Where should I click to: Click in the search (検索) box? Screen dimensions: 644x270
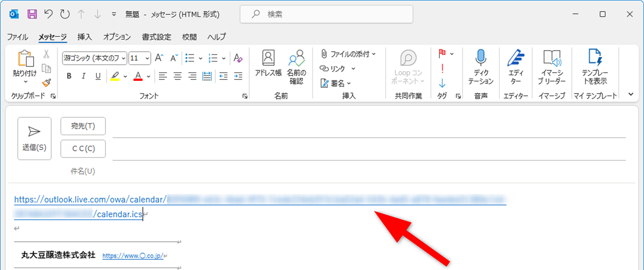coord(326,14)
